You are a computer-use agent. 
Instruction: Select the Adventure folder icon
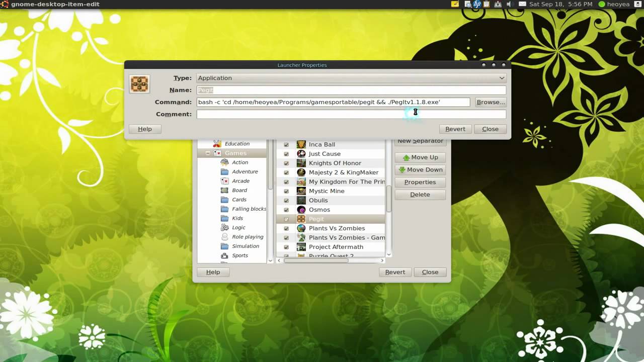[x=224, y=172]
